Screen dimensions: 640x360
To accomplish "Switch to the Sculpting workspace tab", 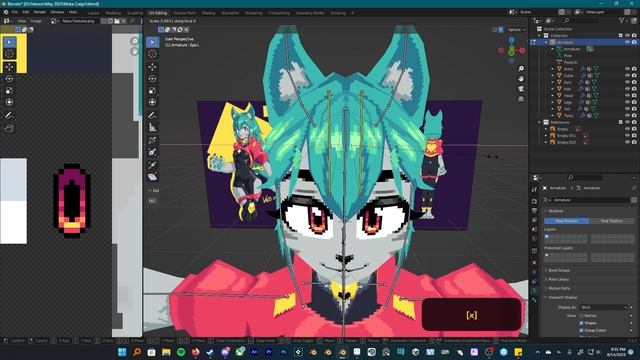I will (x=135, y=13).
